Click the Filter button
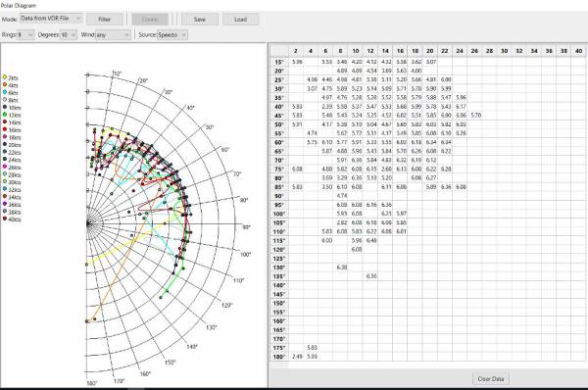 tap(105, 20)
